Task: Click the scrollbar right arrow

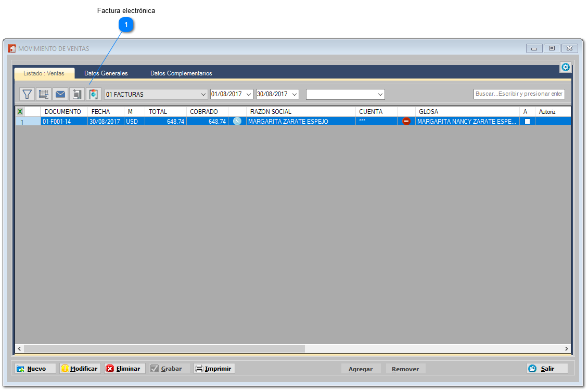Action: tap(566, 349)
